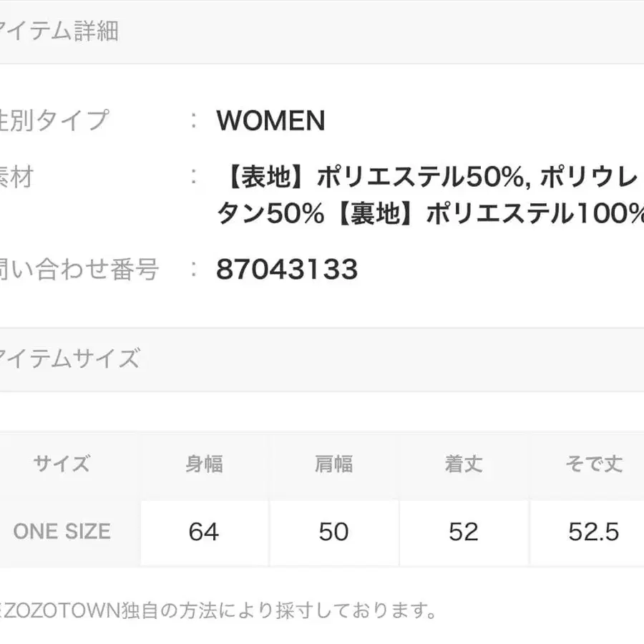Click the 問い合わせ番号 label
Image resolution: width=644 pixels, height=644 pixels.
(x=77, y=270)
